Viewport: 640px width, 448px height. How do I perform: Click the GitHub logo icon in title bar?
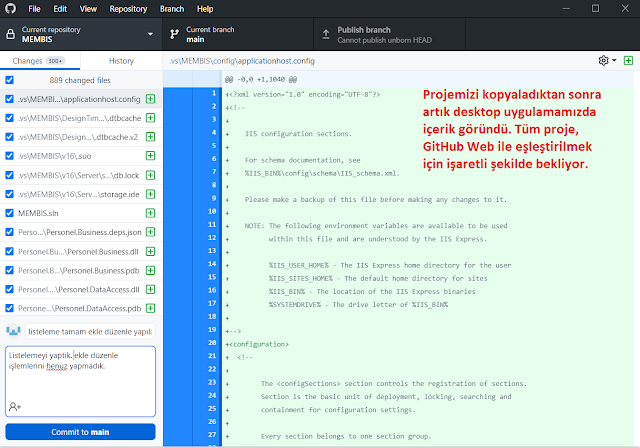[x=10, y=9]
